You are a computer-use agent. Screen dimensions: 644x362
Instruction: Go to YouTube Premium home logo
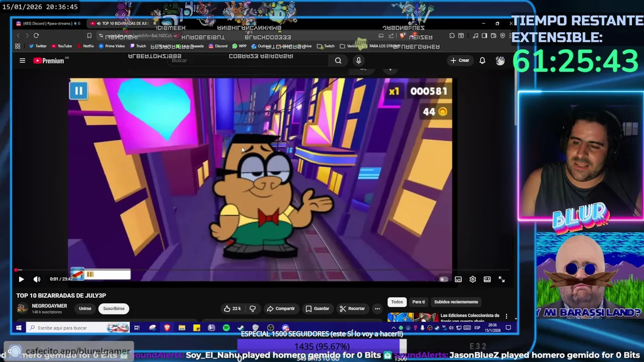(49, 61)
